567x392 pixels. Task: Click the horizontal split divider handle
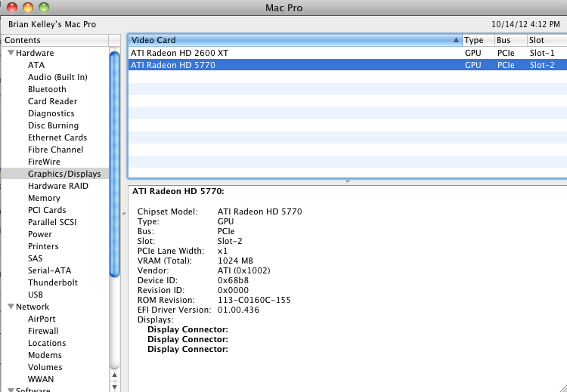pos(348,181)
